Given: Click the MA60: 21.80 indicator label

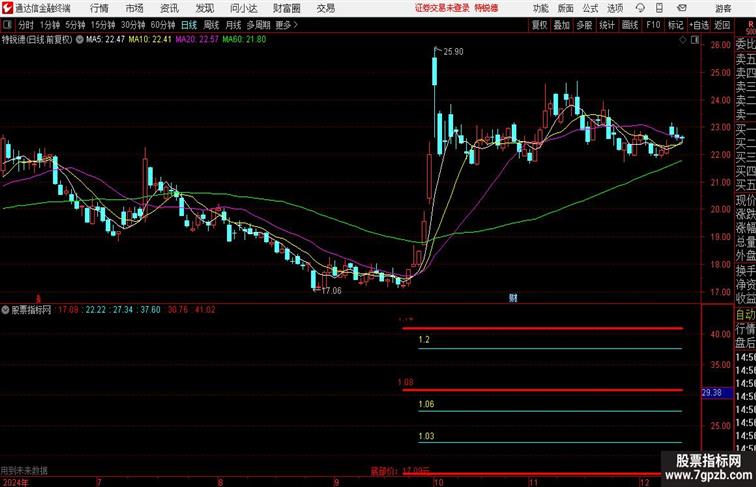Looking at the screenshot, I should point(244,40).
